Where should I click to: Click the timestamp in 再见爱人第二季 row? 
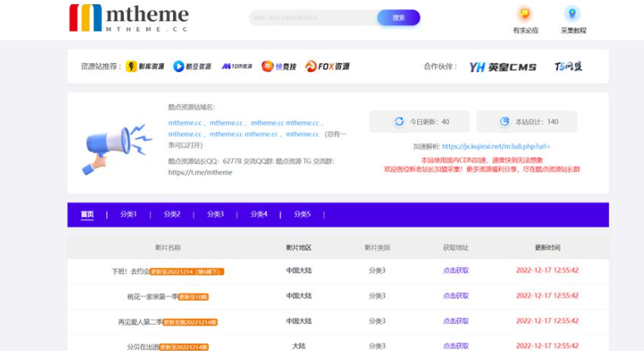547,321
